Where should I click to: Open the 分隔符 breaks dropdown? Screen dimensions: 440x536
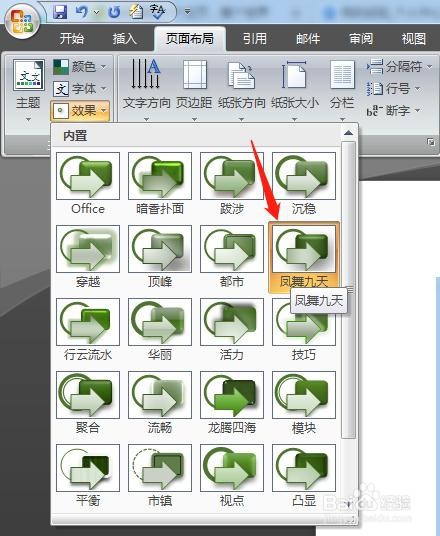[400, 66]
